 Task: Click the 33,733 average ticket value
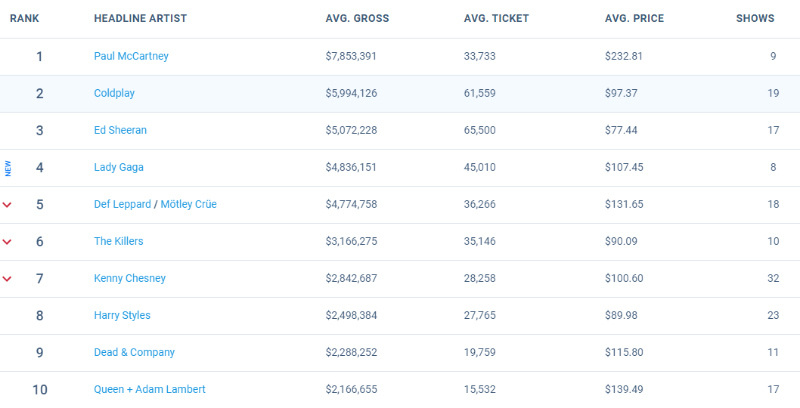pos(480,56)
